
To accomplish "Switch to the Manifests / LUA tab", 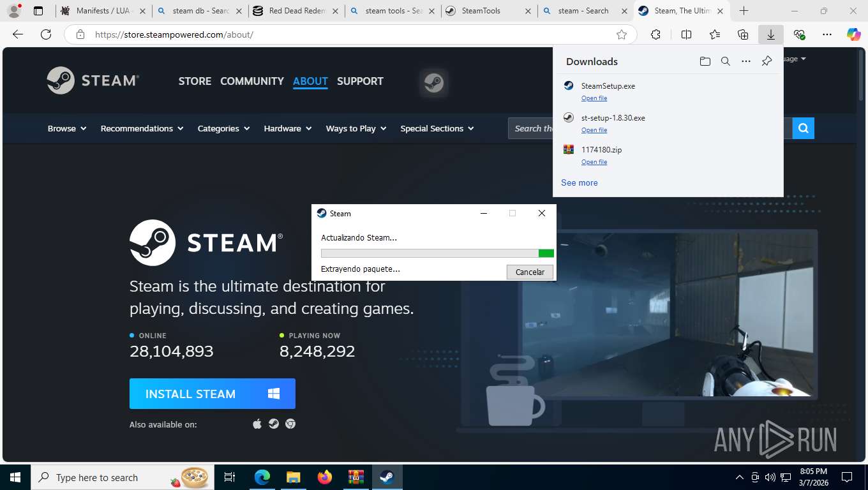I will (103, 11).
